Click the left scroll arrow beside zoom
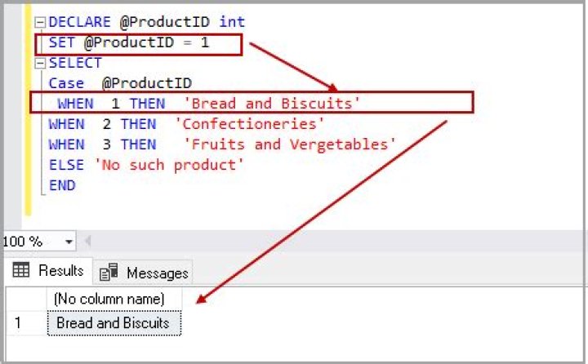 88,242
